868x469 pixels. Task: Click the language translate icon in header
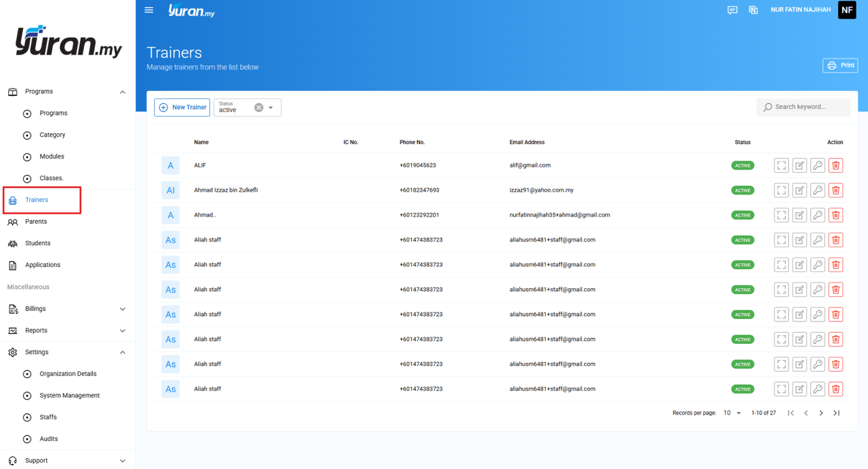point(753,10)
